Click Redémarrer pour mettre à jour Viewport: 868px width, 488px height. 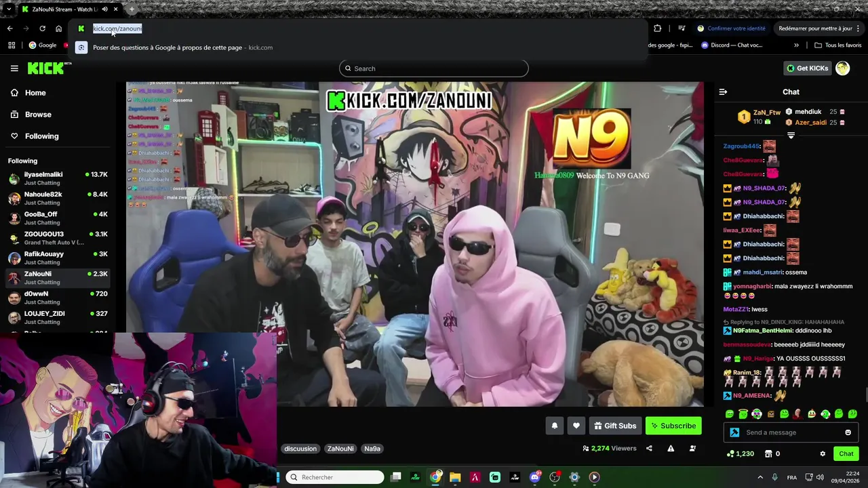point(815,28)
